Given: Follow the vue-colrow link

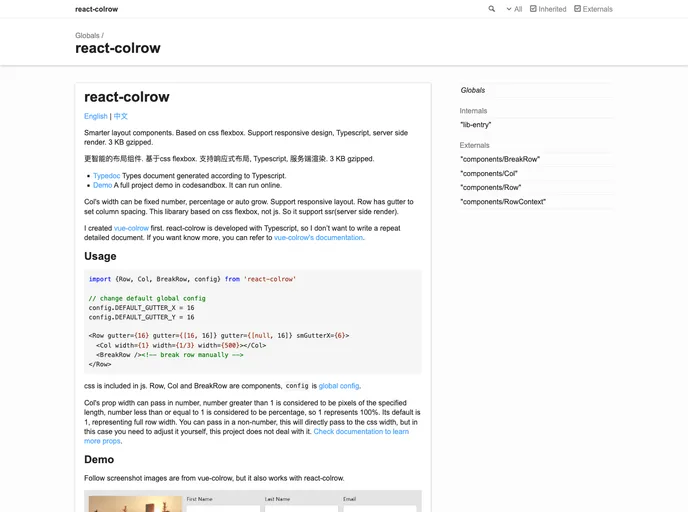Looking at the screenshot, I should tap(131, 228).
